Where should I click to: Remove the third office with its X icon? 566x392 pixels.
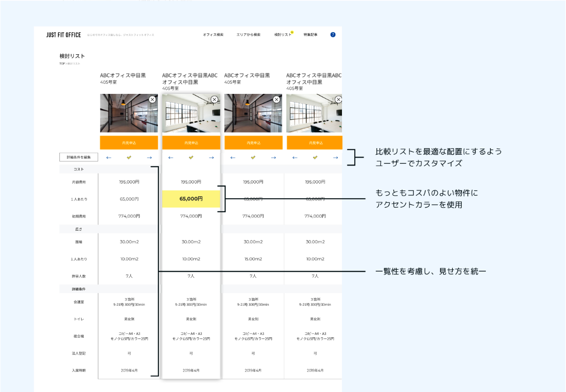(276, 100)
